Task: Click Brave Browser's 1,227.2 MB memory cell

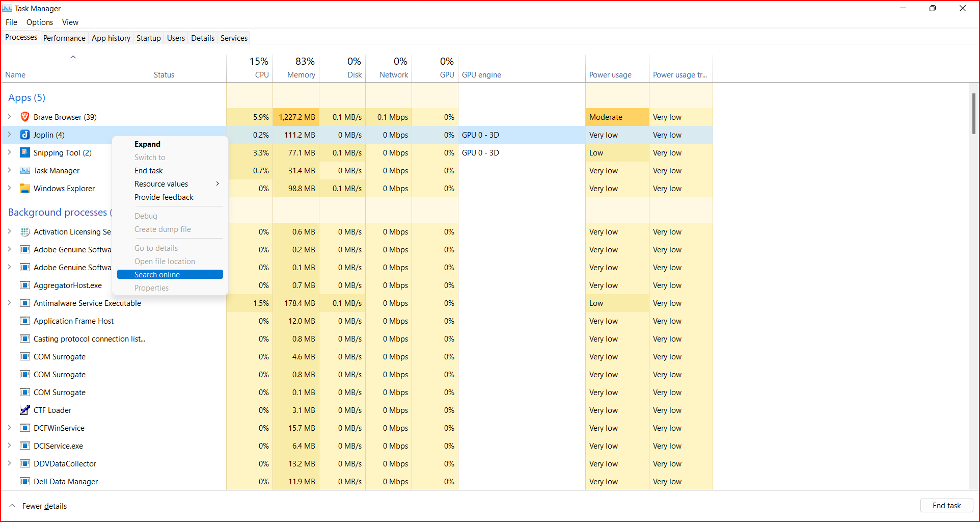Action: tap(296, 117)
